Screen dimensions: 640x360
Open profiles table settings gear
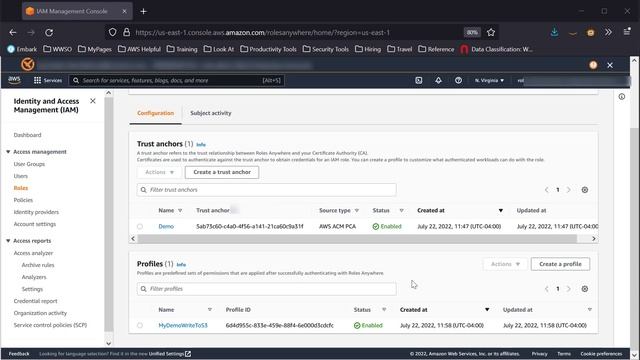pos(584,289)
